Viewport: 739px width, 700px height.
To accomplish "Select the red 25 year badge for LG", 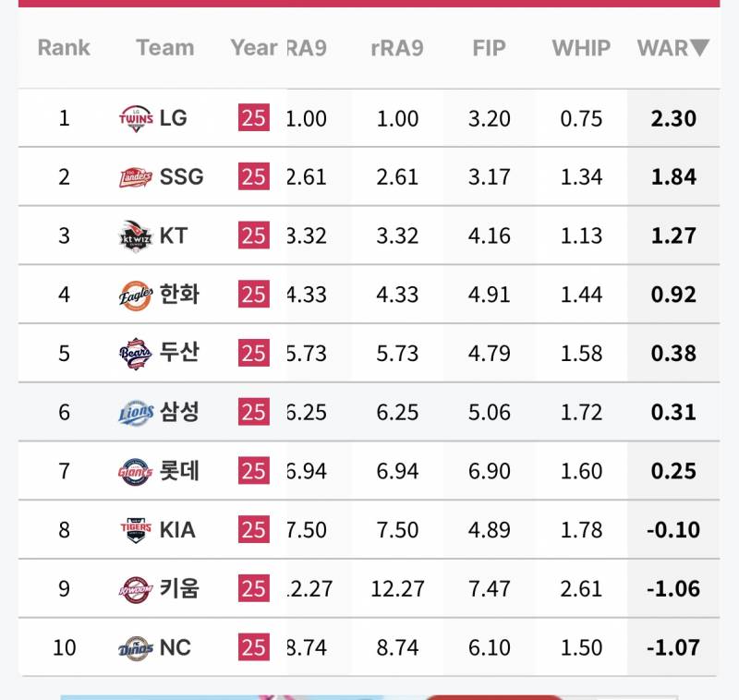I will click(254, 117).
